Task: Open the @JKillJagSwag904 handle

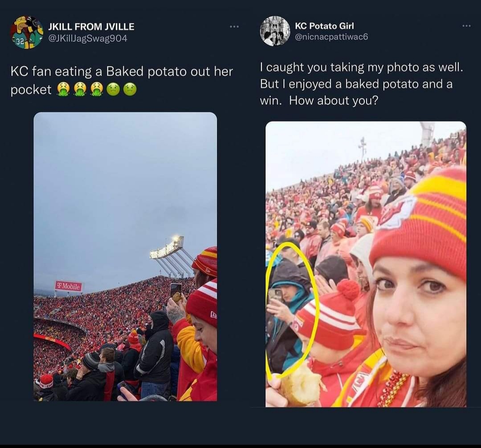Action: click(x=88, y=39)
